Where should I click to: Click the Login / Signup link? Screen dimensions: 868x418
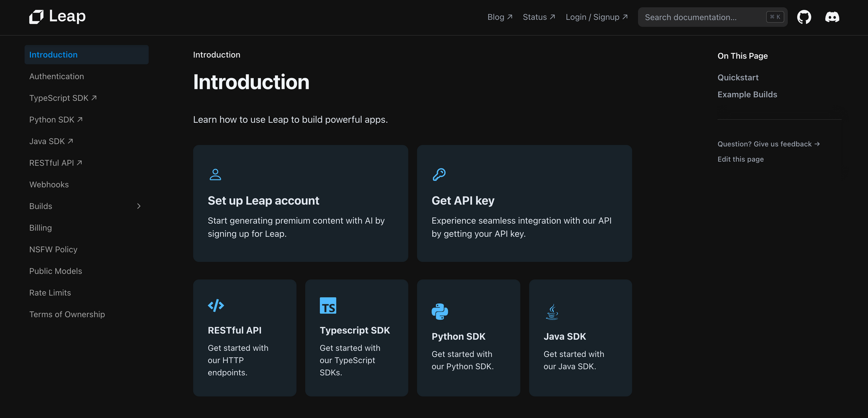point(596,17)
